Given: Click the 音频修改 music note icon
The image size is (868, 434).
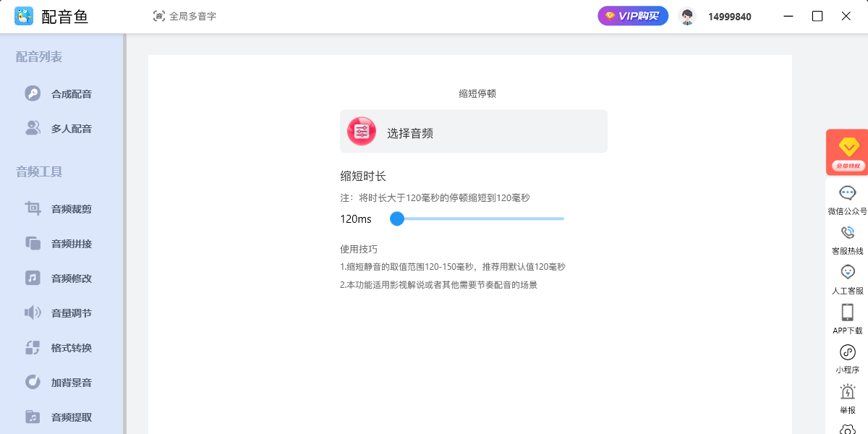Looking at the screenshot, I should [33, 278].
